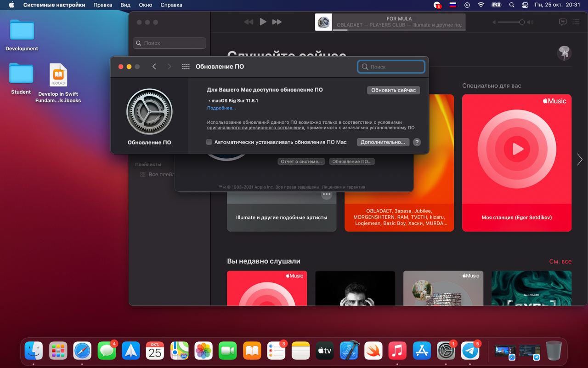Open the Trash in the Dock
The width and height of the screenshot is (588, 368).
(554, 351)
